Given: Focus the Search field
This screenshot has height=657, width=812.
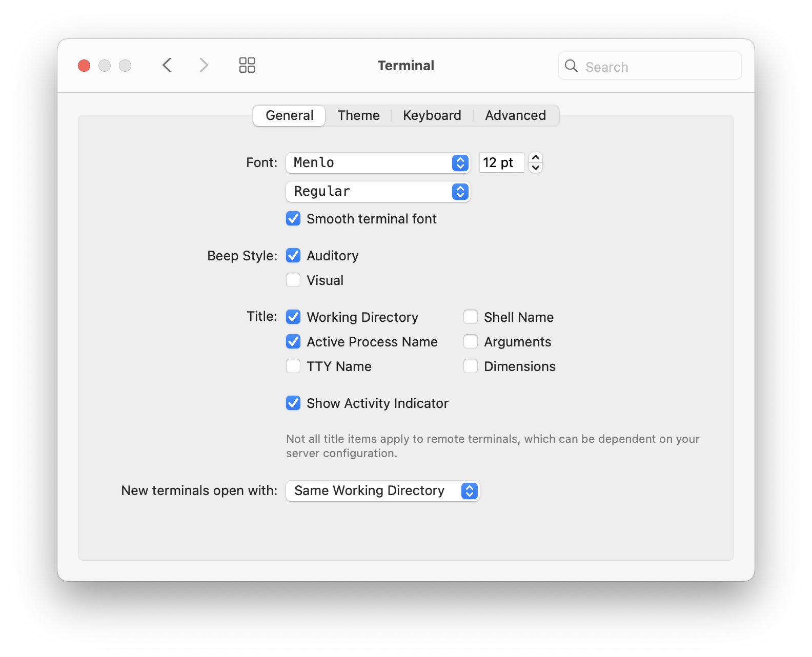Looking at the screenshot, I should coord(649,66).
